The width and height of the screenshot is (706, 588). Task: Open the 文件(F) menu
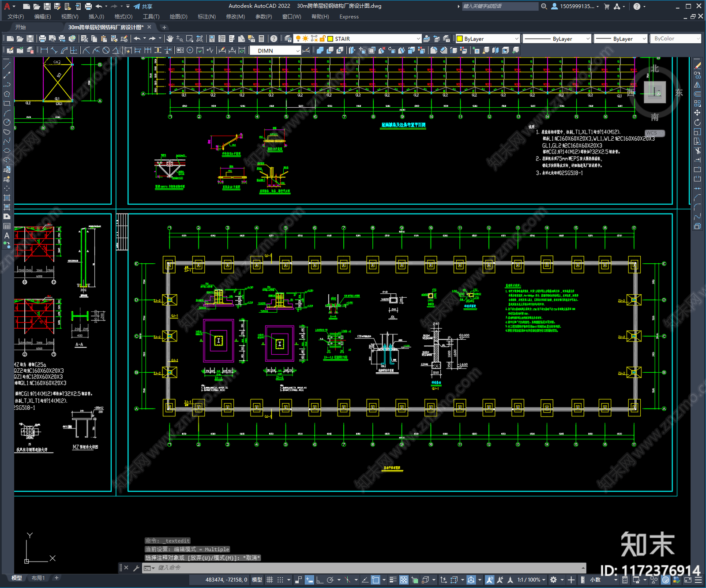(x=16, y=17)
